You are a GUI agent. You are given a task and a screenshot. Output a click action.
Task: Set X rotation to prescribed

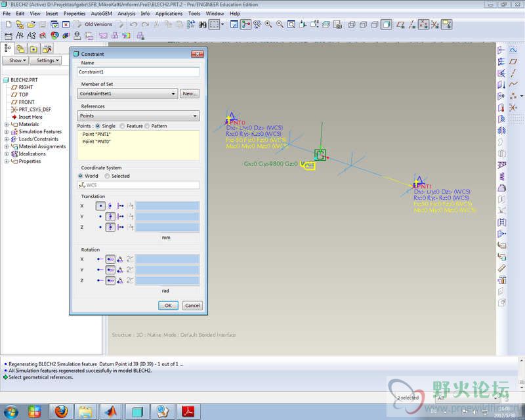[x=120, y=259]
